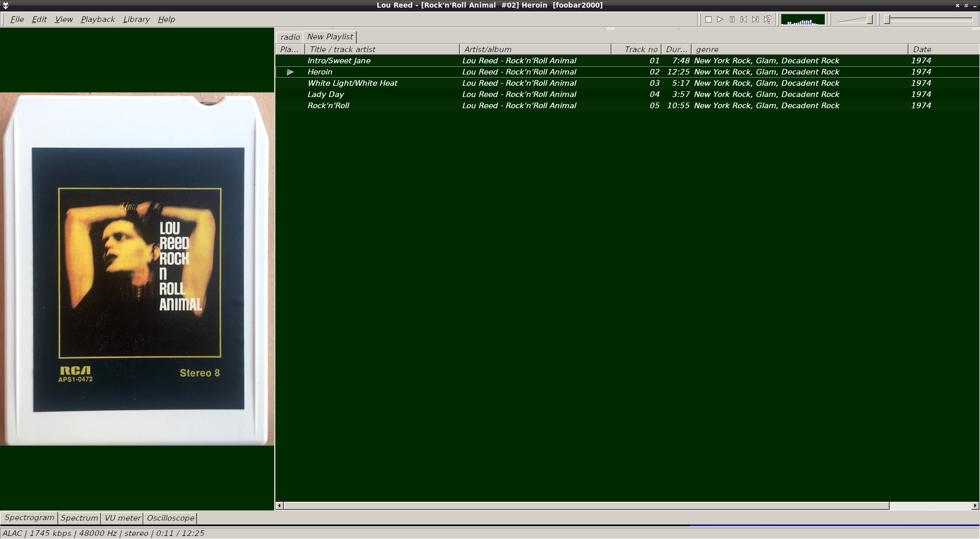This screenshot has width=980, height=539.
Task: Sort by genre column header
Action: (800, 50)
